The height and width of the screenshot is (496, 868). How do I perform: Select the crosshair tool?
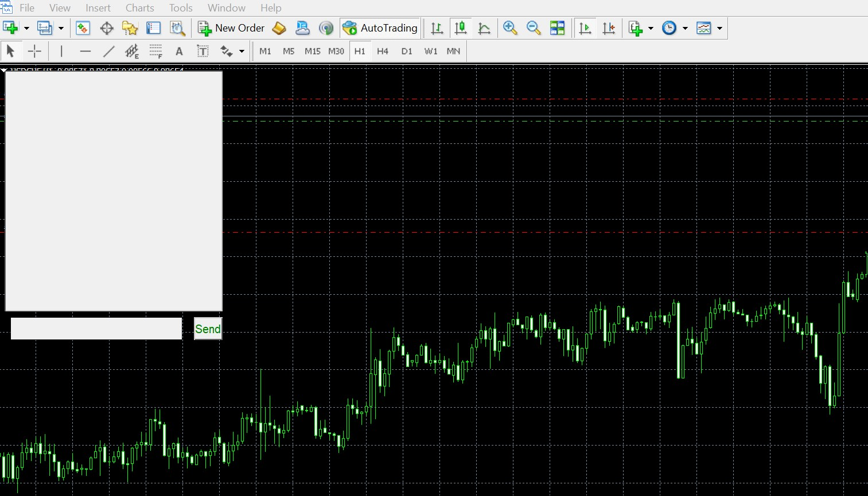34,51
